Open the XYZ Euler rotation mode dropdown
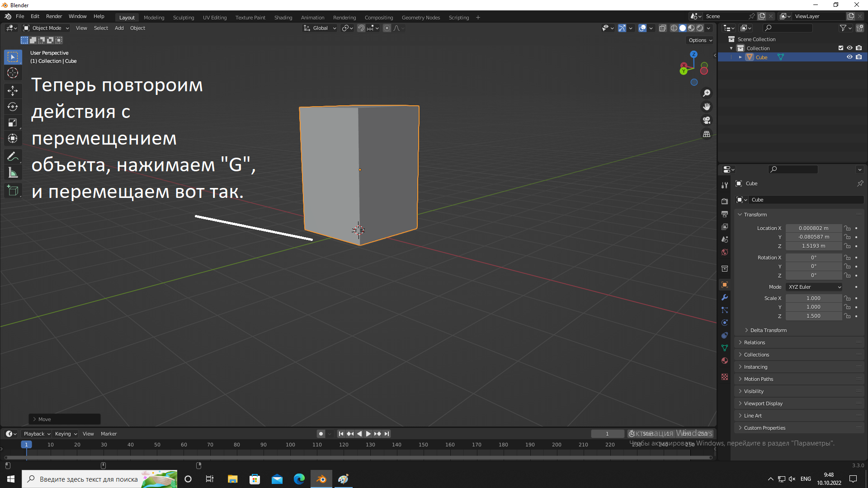 814,287
